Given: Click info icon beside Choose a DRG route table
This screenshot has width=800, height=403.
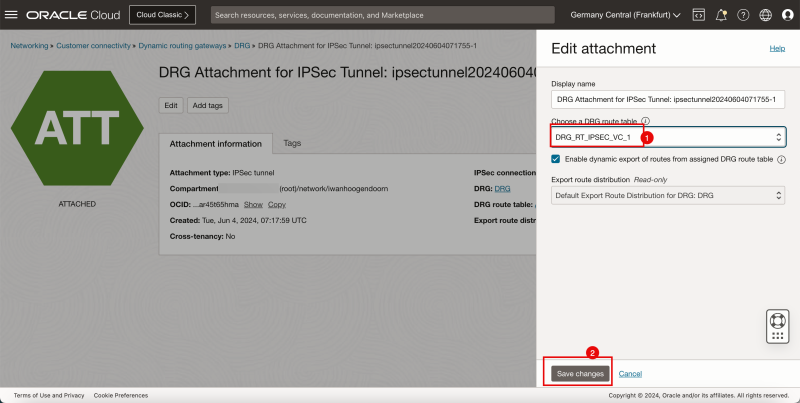Looking at the screenshot, I should (x=646, y=120).
